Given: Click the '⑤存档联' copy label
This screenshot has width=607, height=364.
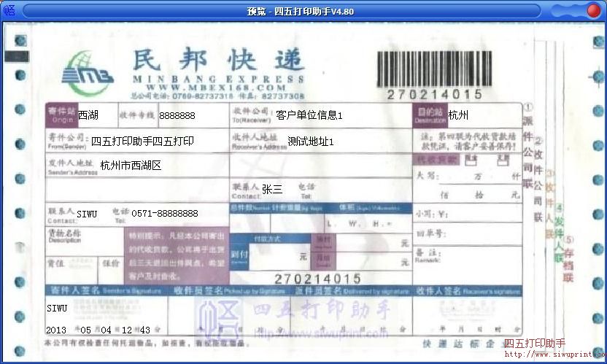Looking at the screenshot, I should pos(568,259).
